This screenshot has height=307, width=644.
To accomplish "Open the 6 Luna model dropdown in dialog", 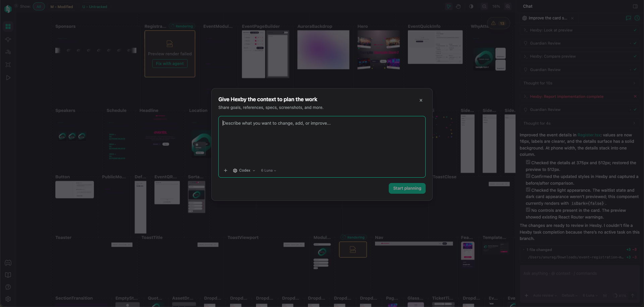I will click(x=269, y=171).
